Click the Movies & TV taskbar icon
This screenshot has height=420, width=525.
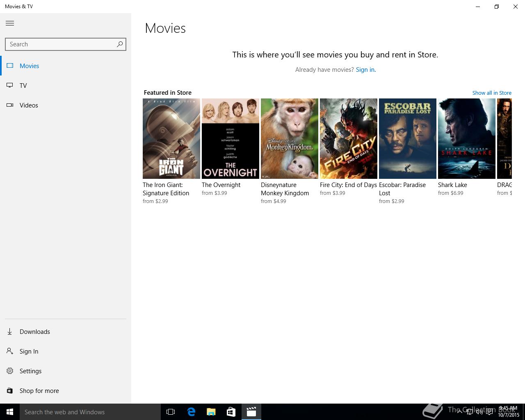251,412
